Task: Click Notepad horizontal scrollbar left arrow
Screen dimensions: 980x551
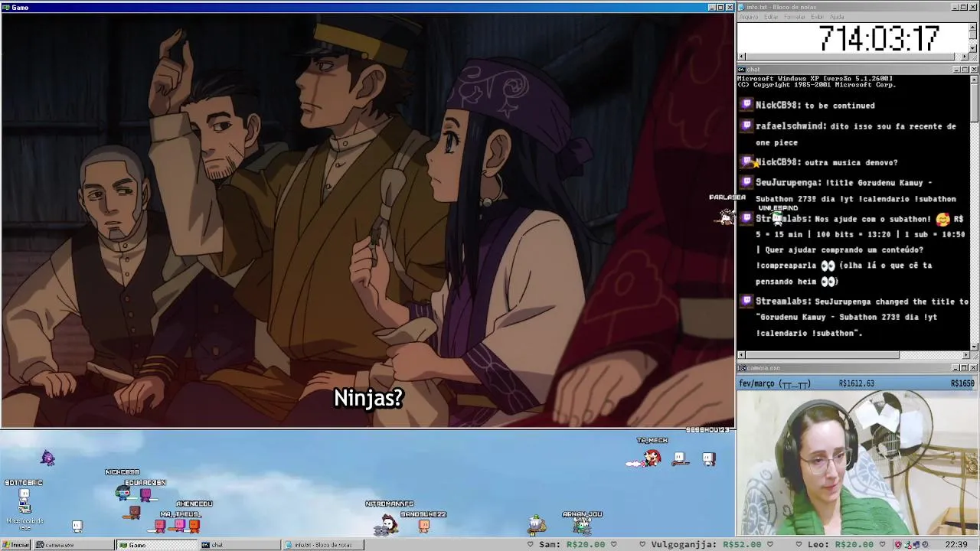Action: [x=741, y=56]
